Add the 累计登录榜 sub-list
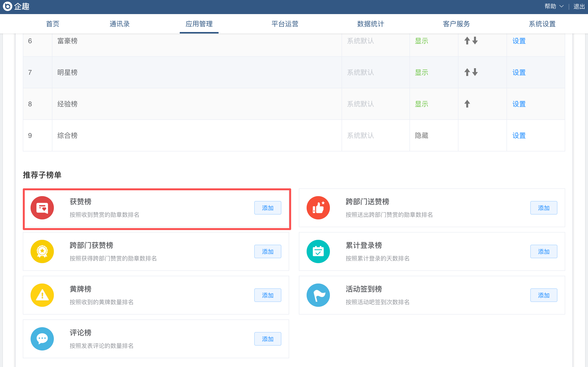The width and height of the screenshot is (588, 367). click(x=544, y=251)
